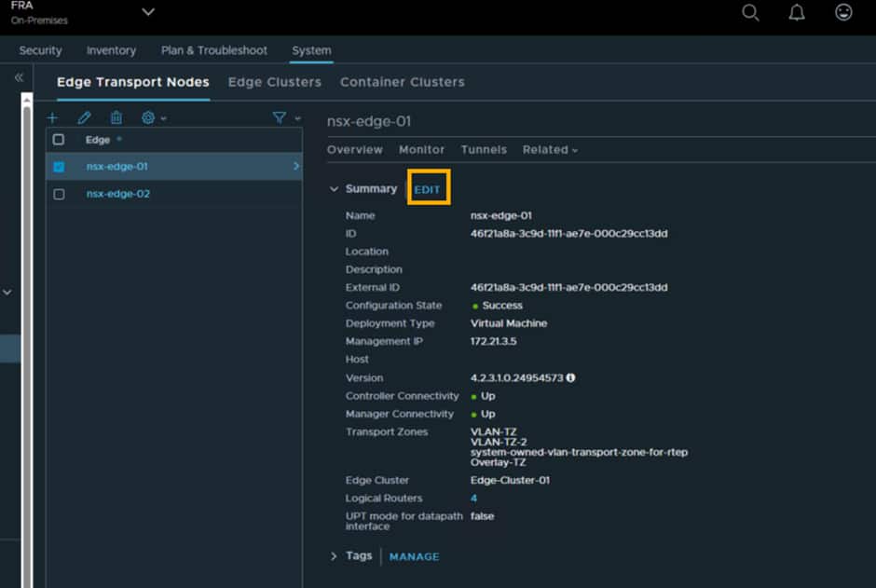This screenshot has height=588, width=876.
Task: Click the Add Edge Node plus icon
Action: [x=52, y=117]
